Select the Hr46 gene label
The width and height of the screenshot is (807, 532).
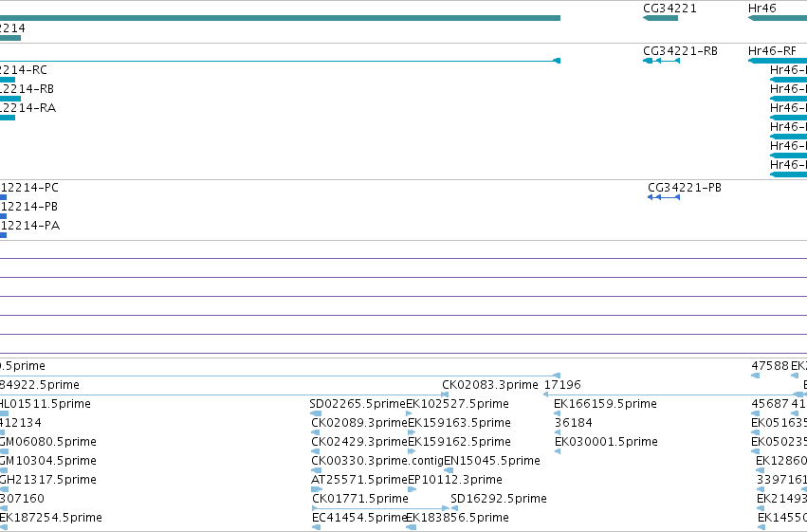tap(761, 9)
